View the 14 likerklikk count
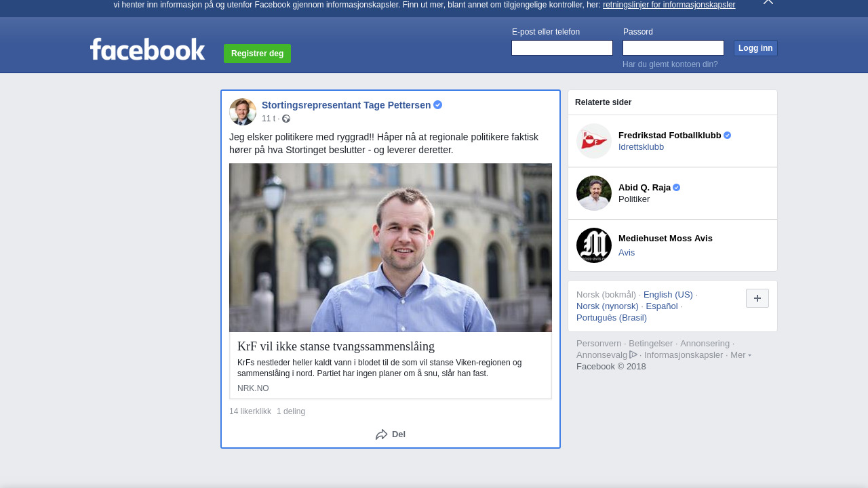 (x=250, y=411)
